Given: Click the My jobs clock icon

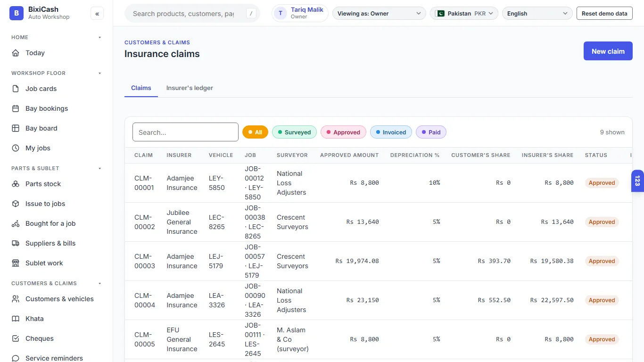Looking at the screenshot, I should pos(16,148).
